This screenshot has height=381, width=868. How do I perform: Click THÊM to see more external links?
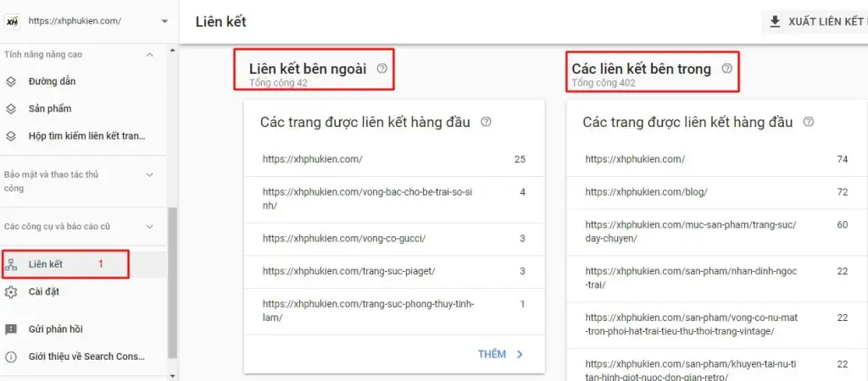point(501,354)
